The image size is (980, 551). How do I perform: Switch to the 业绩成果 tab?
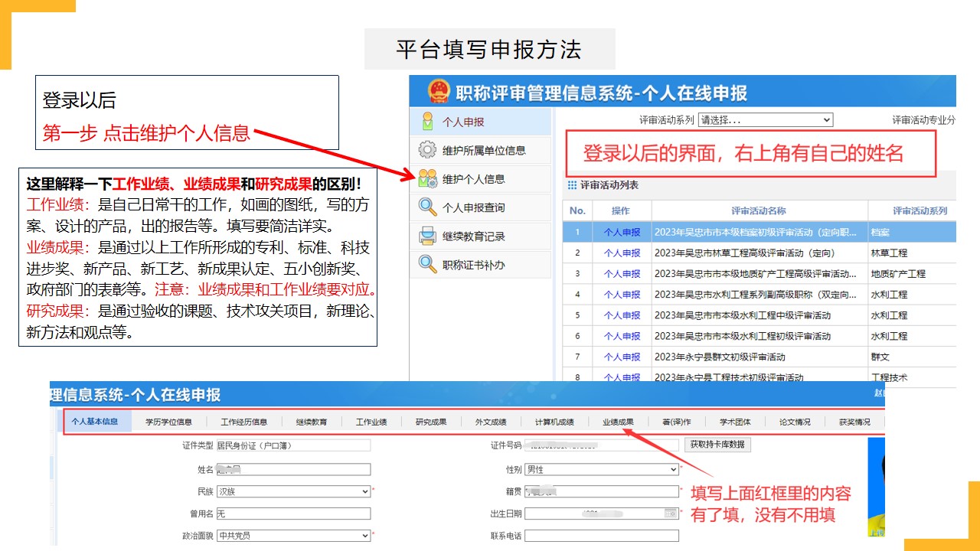point(618,422)
